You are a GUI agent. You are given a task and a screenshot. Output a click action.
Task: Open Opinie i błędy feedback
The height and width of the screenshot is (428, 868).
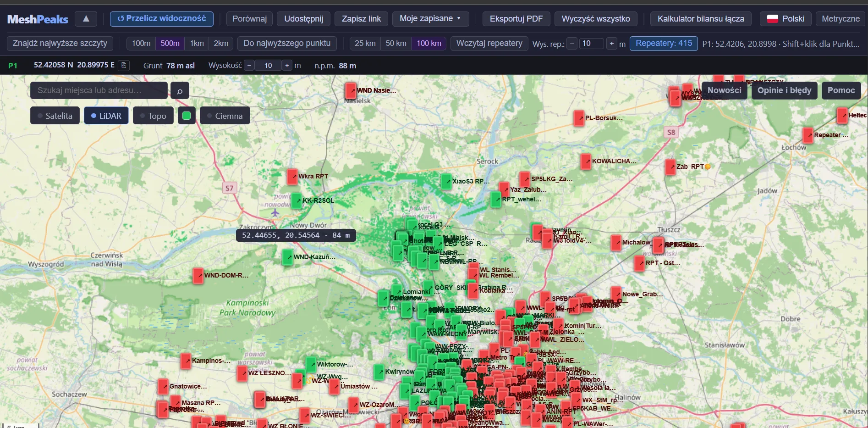(x=784, y=90)
